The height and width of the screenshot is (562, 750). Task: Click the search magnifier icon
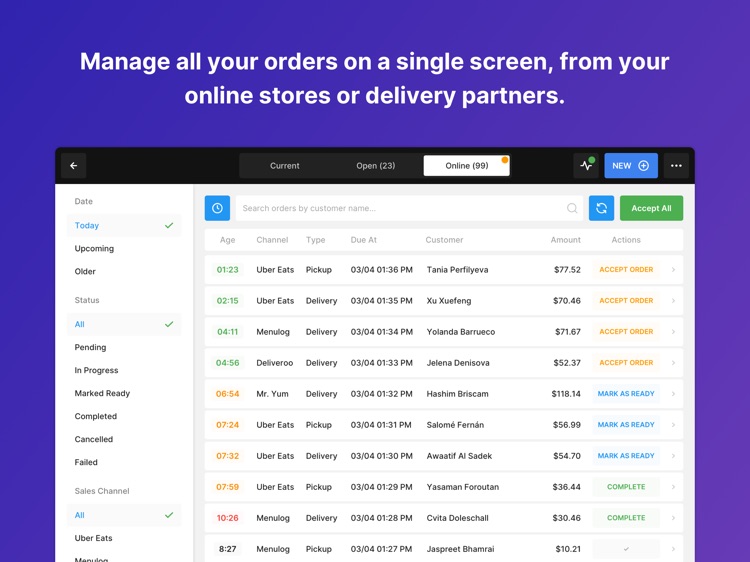(572, 208)
